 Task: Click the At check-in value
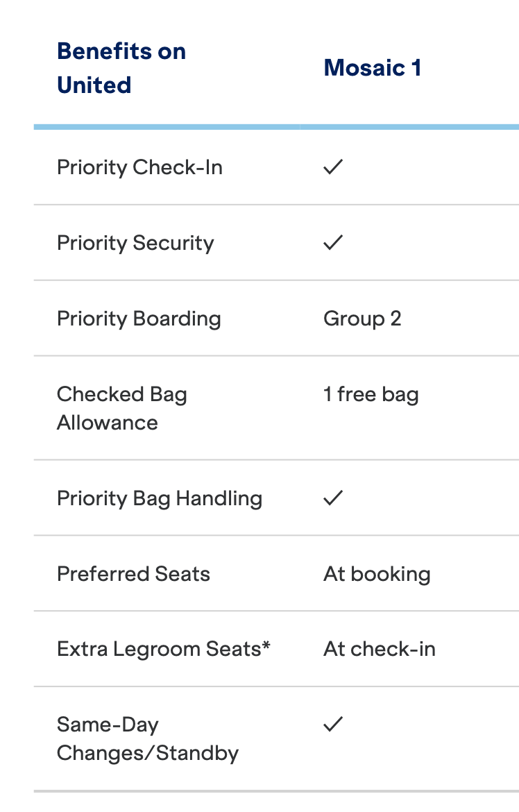point(380,649)
